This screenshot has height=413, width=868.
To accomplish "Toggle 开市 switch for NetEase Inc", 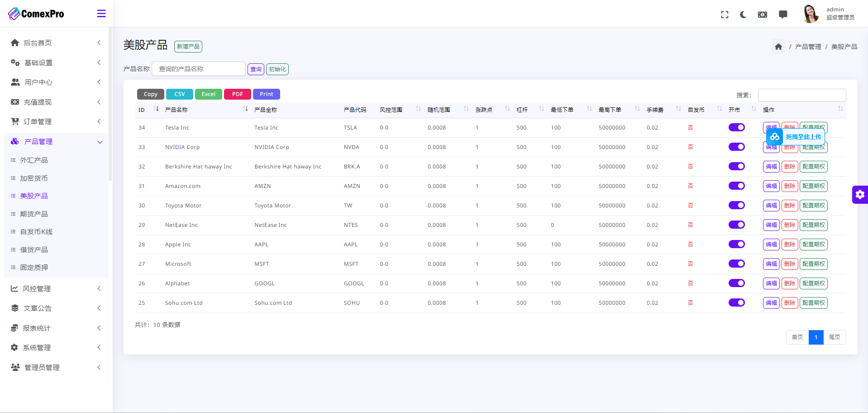I will pyautogui.click(x=737, y=225).
